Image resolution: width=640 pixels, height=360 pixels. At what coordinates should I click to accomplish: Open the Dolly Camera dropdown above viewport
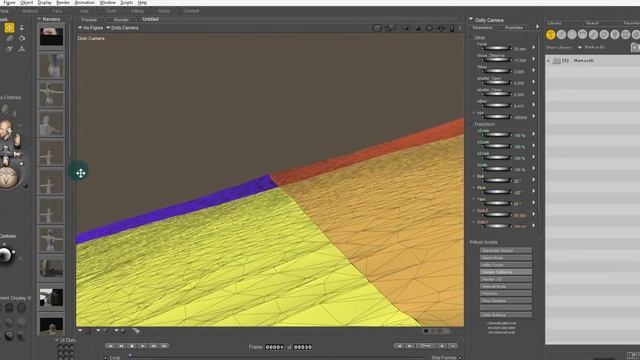tap(122, 28)
